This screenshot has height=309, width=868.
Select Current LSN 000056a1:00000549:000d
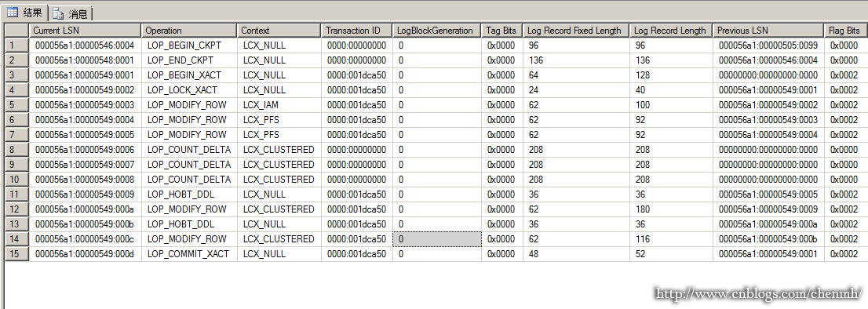coord(86,254)
